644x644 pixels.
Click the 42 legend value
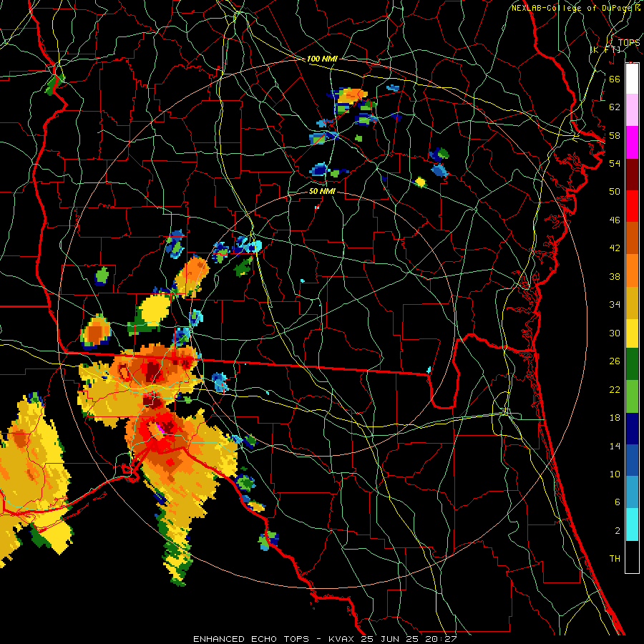coord(615,248)
